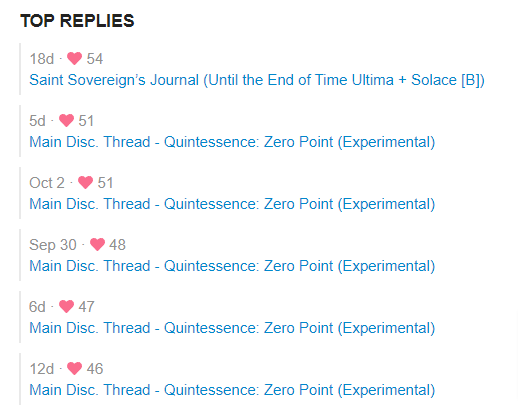Click the heart icon on the 5d reply
Image resolution: width=518 pixels, height=418 pixels.
click(x=66, y=121)
